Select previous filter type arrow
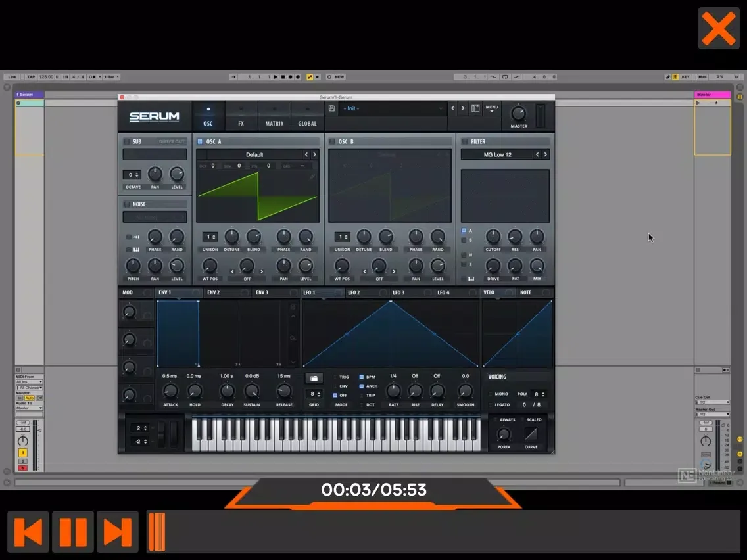 tap(537, 154)
